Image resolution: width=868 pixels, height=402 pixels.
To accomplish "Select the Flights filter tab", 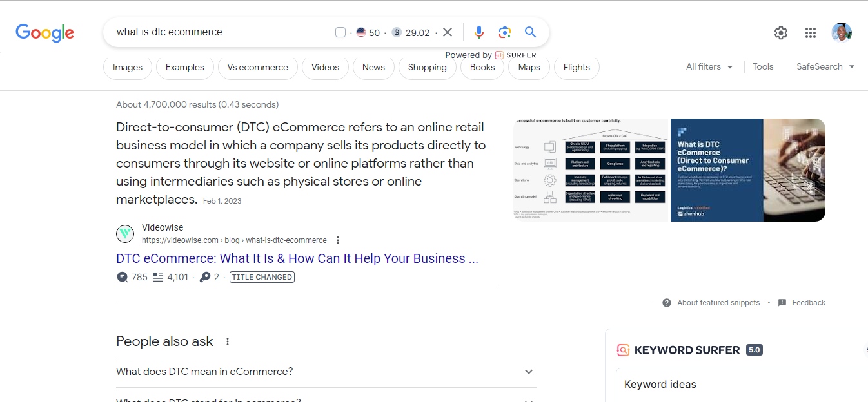I will point(577,68).
